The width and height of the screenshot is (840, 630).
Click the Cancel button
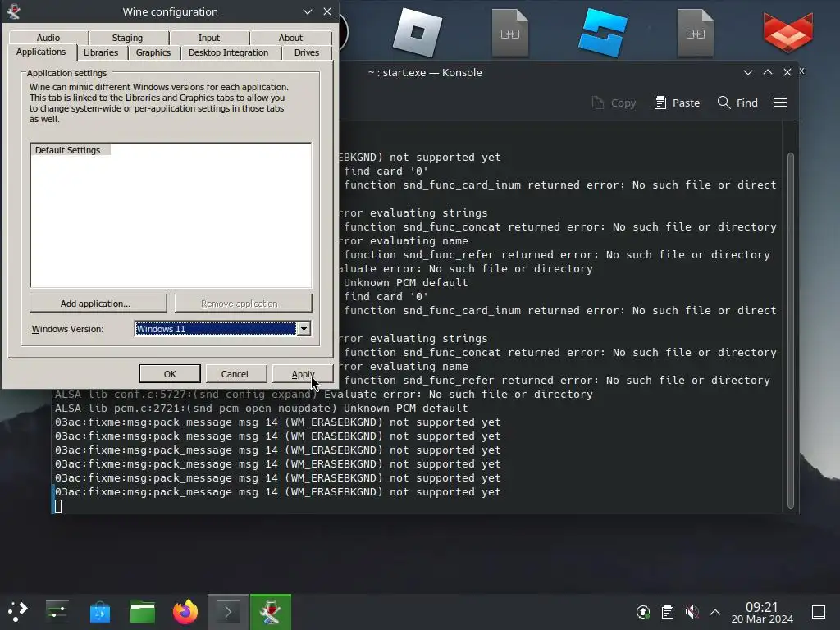(x=235, y=374)
